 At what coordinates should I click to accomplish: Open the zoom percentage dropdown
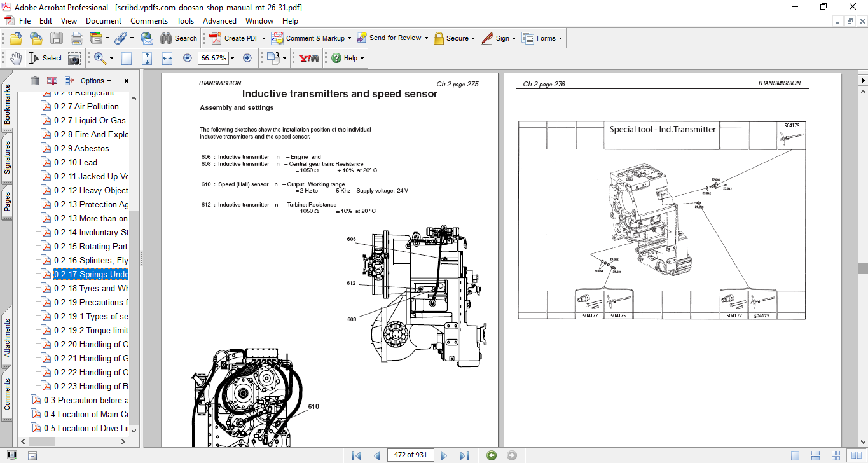232,58
